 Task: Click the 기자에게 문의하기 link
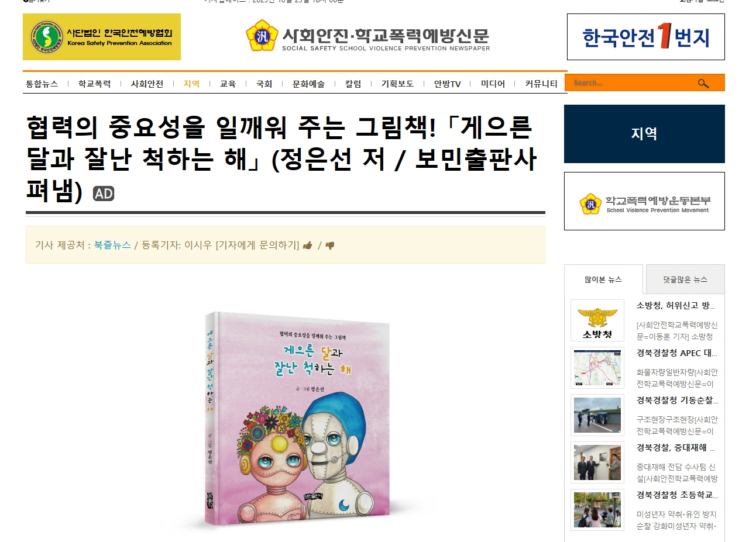(x=257, y=245)
